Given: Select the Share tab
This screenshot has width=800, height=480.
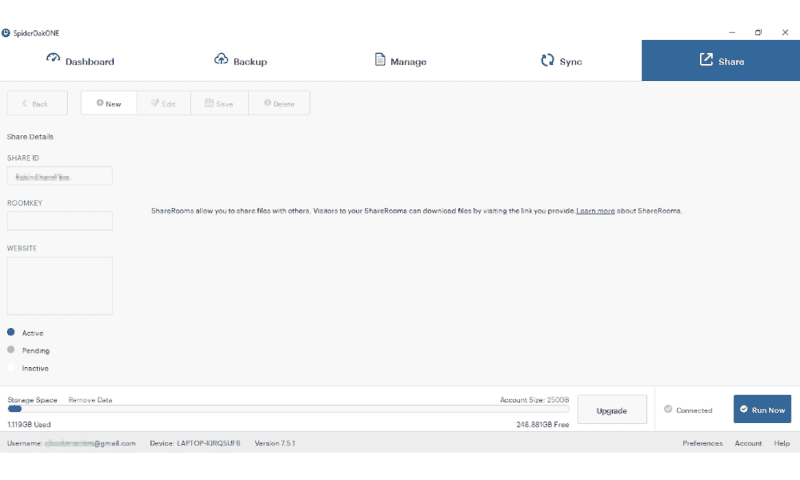Looking at the screenshot, I should pos(720,61).
